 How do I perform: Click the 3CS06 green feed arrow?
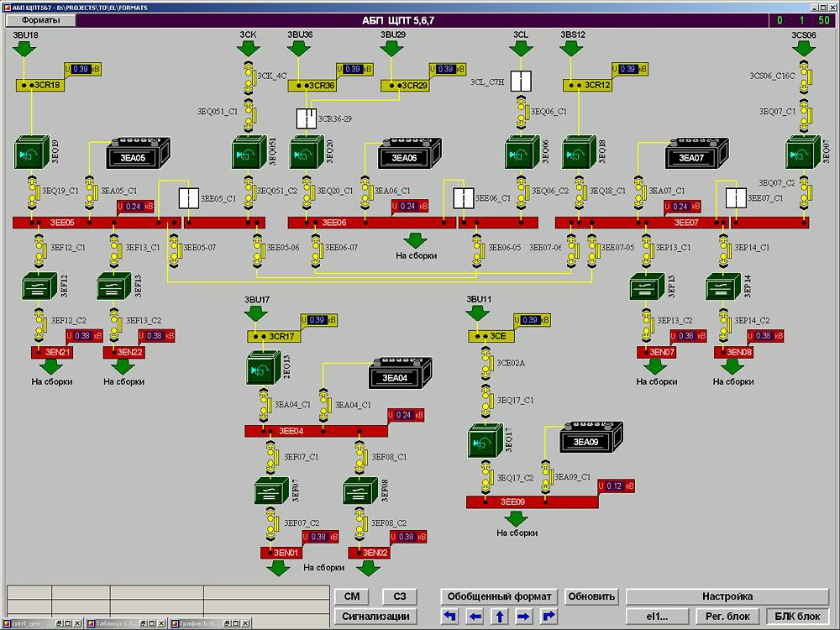point(804,50)
